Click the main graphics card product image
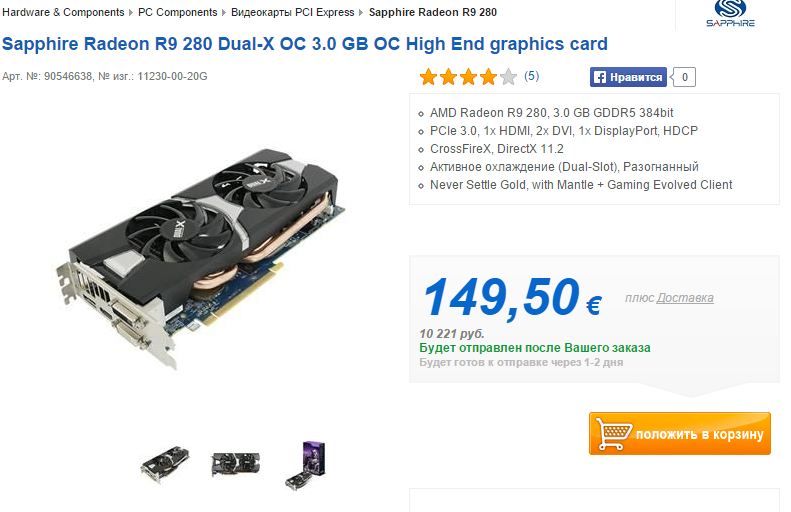 [x=200, y=257]
